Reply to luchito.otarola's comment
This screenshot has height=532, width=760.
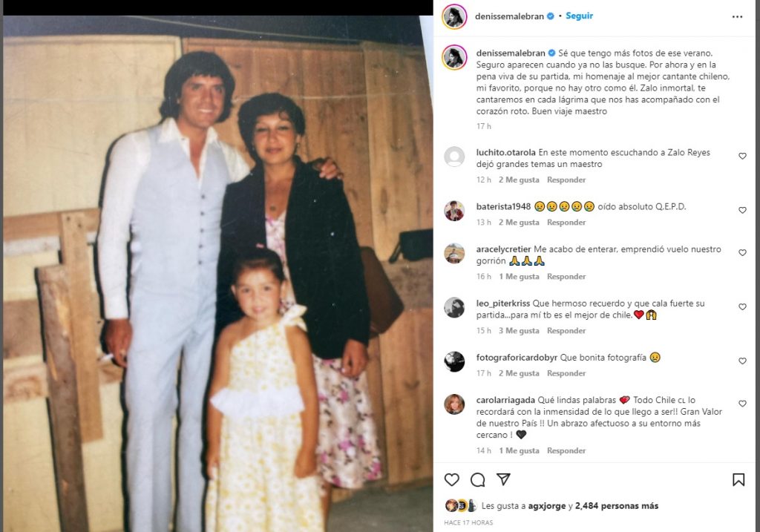point(566,180)
